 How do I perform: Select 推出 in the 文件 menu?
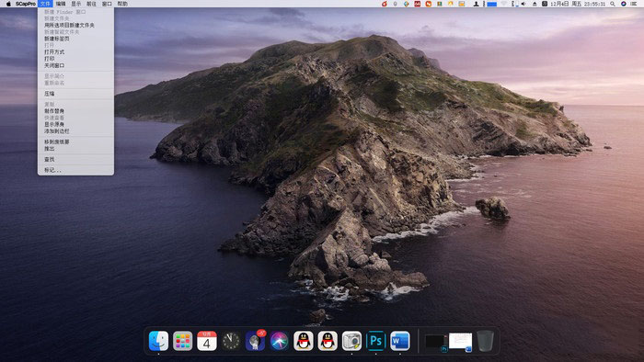click(75, 149)
